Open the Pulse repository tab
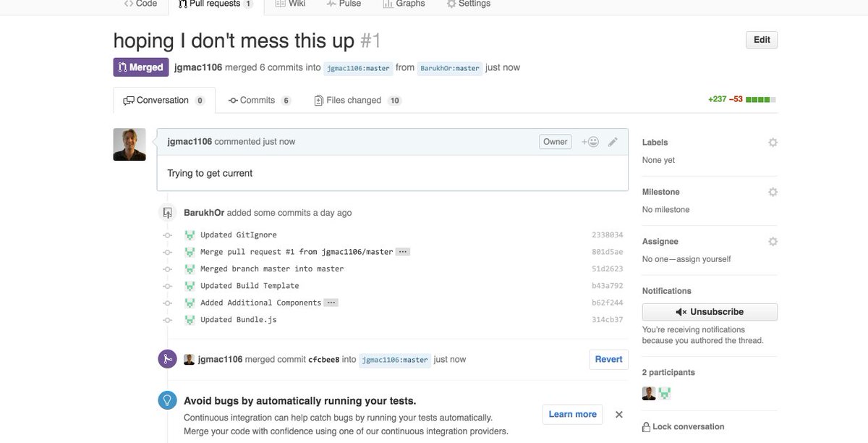 click(344, 4)
